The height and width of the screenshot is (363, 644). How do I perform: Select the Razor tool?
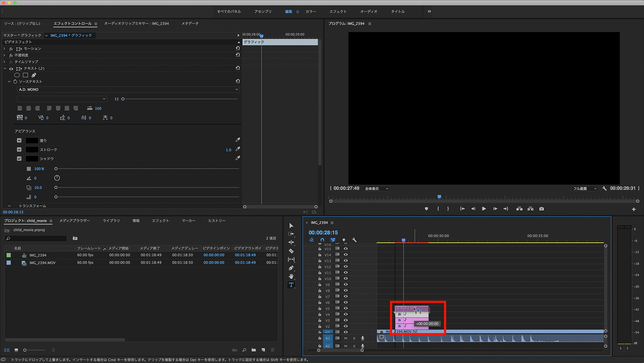click(x=291, y=251)
